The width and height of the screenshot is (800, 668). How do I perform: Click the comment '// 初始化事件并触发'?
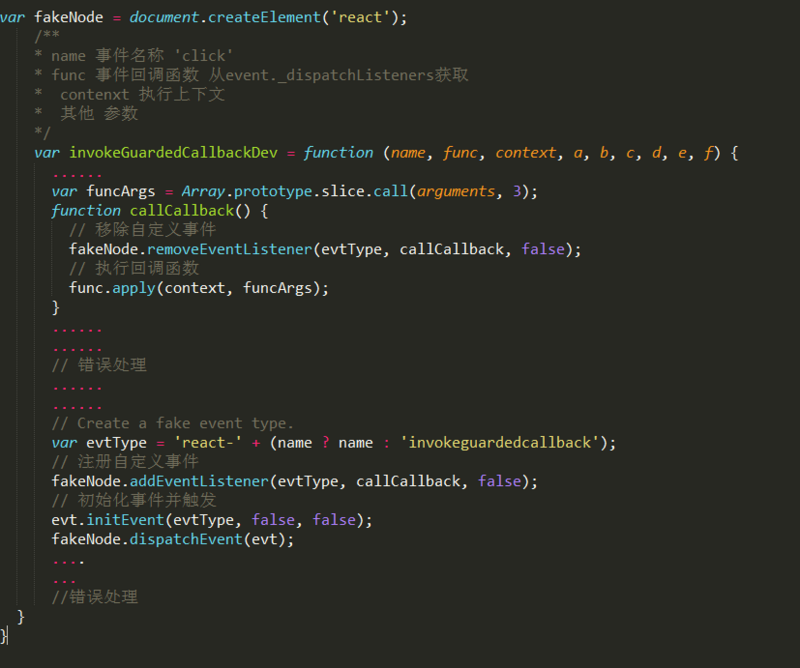pos(134,500)
